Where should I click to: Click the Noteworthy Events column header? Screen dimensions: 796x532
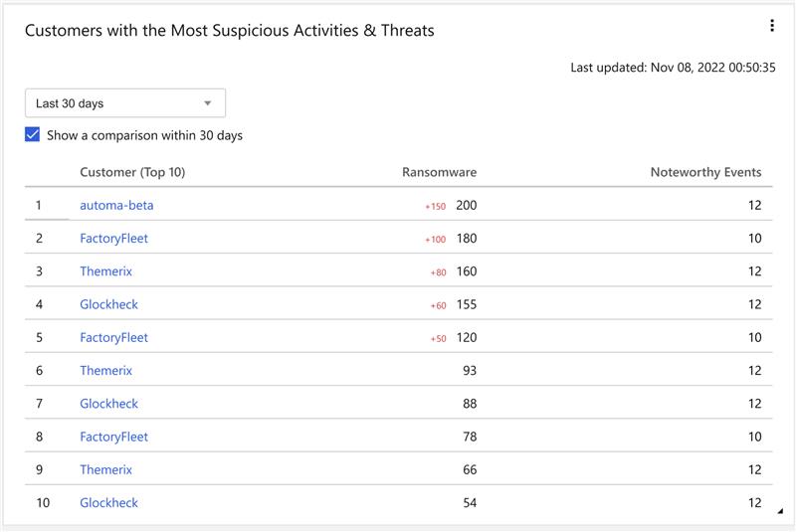click(x=705, y=172)
